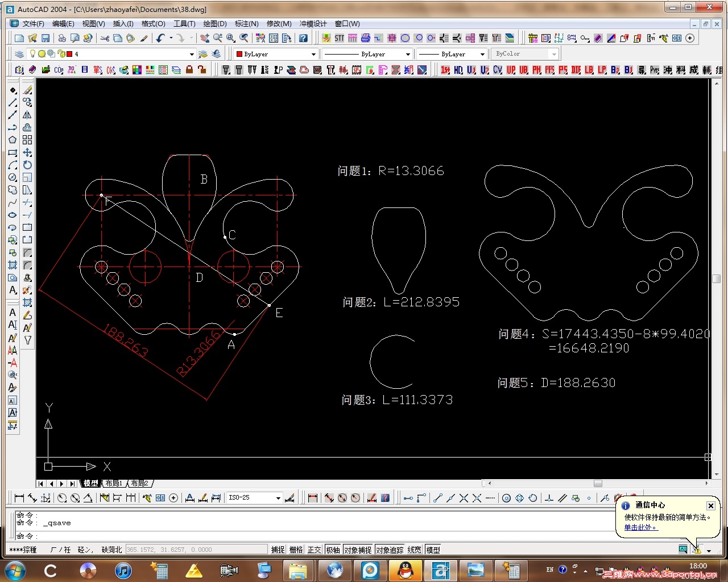Viewport: 728px width, 582px height.
Task: Open the Layer Properties Manager icon
Action: pyautogui.click(x=19, y=54)
